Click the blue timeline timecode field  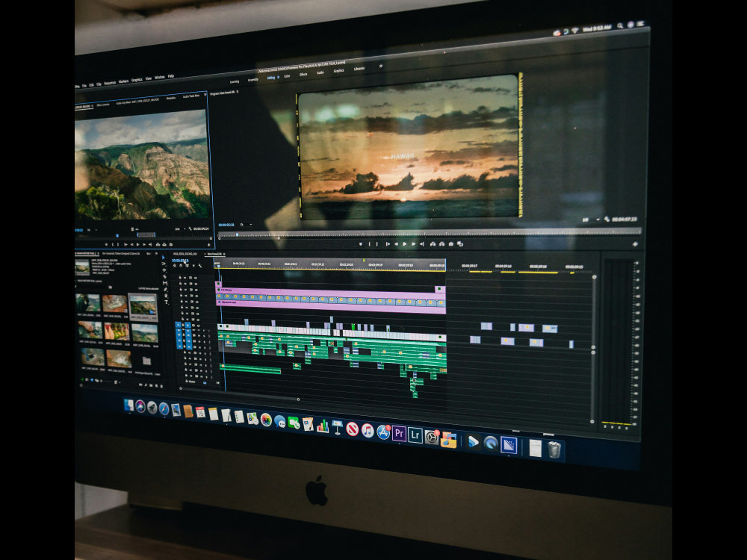(180, 261)
